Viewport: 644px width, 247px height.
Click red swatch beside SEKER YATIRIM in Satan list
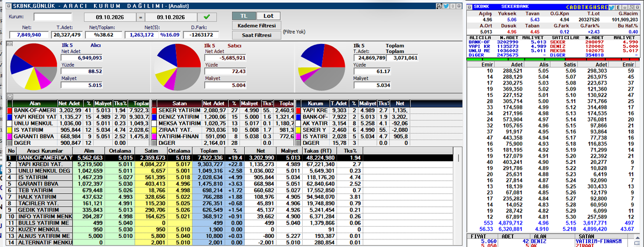(x=155, y=110)
